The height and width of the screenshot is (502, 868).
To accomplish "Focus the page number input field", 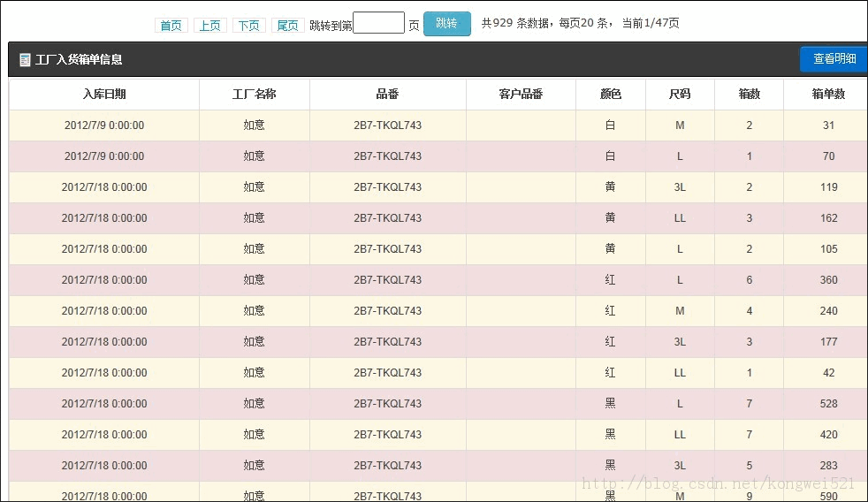I will click(378, 24).
